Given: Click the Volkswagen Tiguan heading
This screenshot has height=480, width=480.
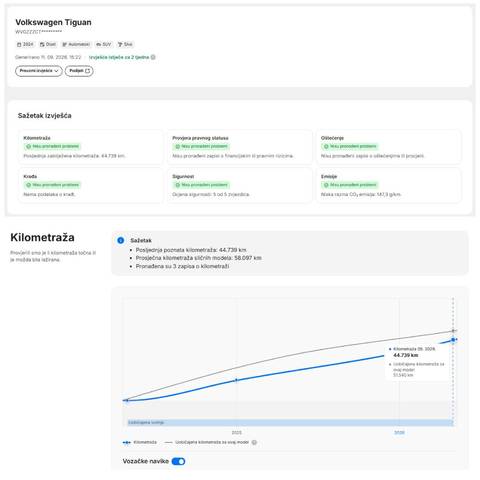Looking at the screenshot, I should point(53,22).
